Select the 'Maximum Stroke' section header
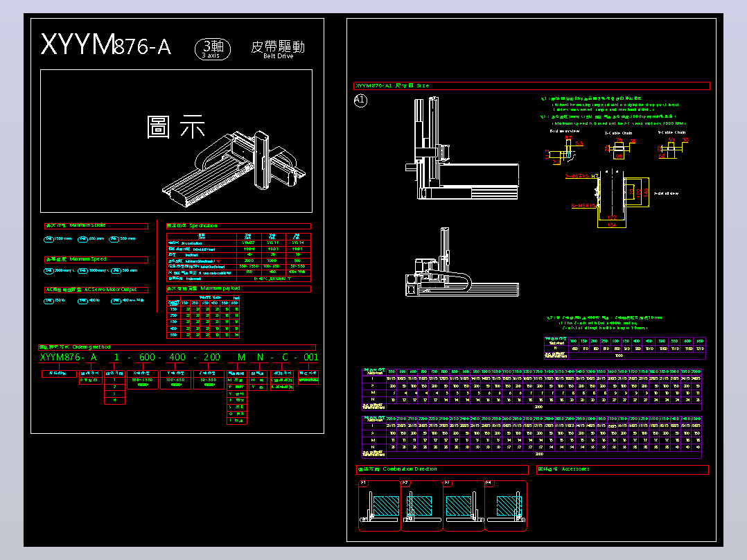Viewport: 747px width, 560px height. [96, 226]
